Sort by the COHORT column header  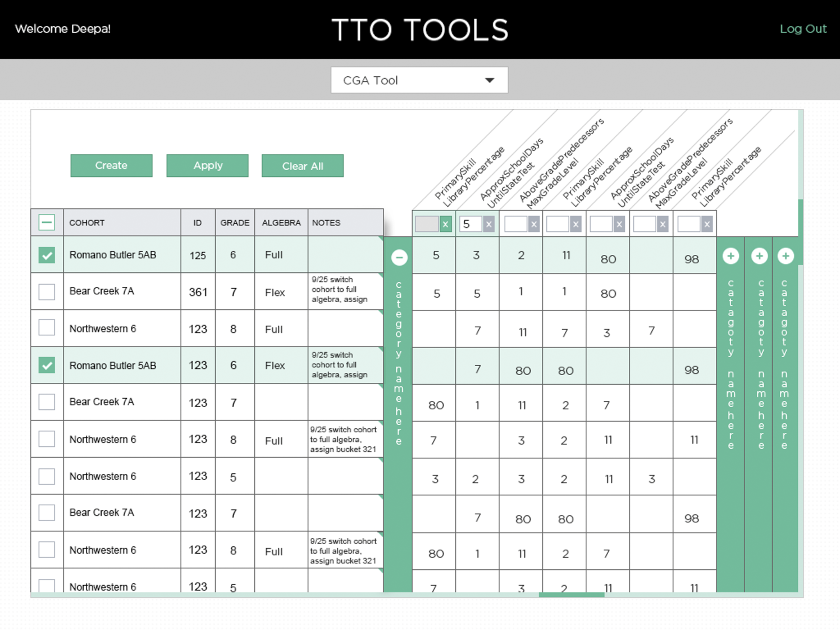122,222
